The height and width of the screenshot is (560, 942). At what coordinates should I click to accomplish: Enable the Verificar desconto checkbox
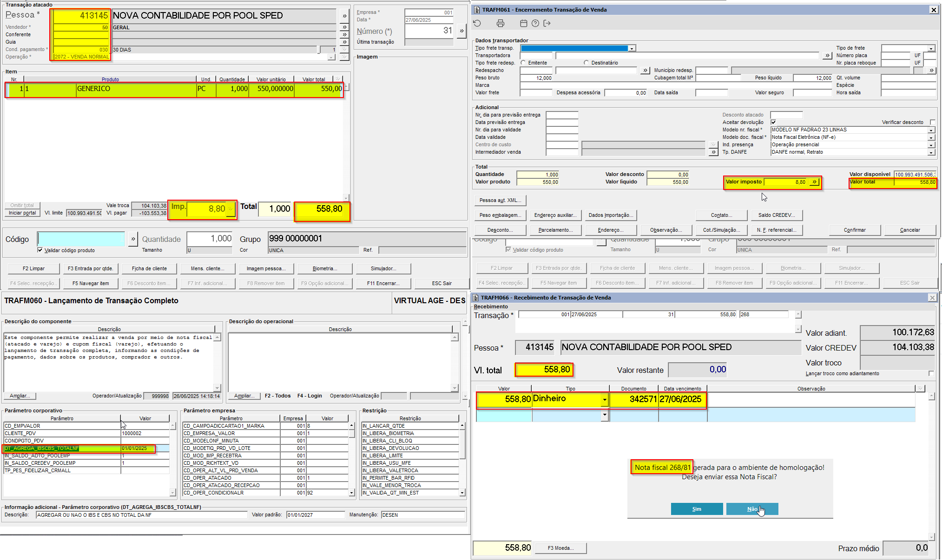[932, 122]
